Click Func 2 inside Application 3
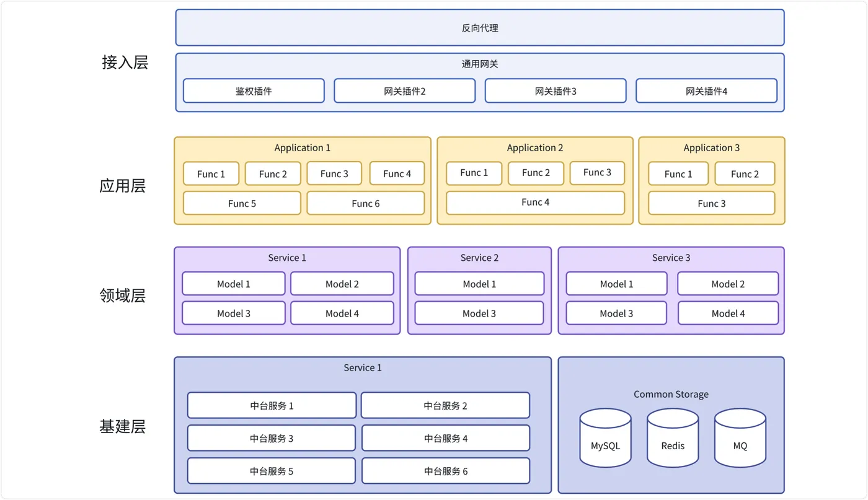The width and height of the screenshot is (868, 500). point(745,173)
